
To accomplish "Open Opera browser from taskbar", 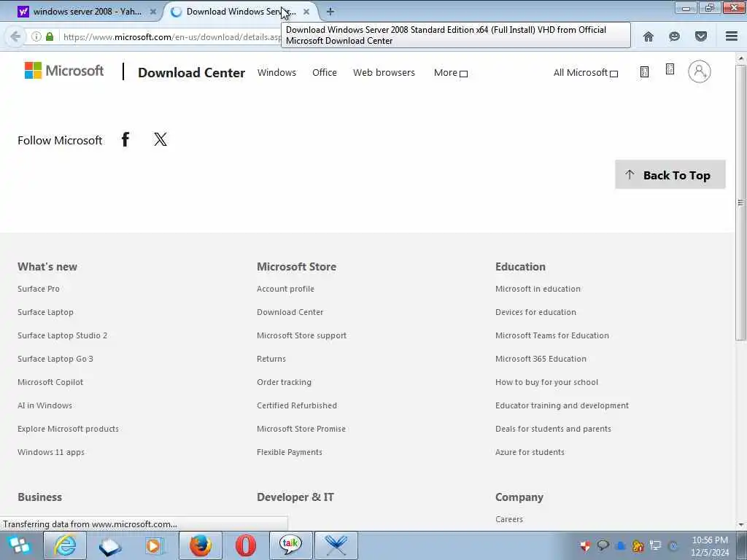I will point(246,545).
